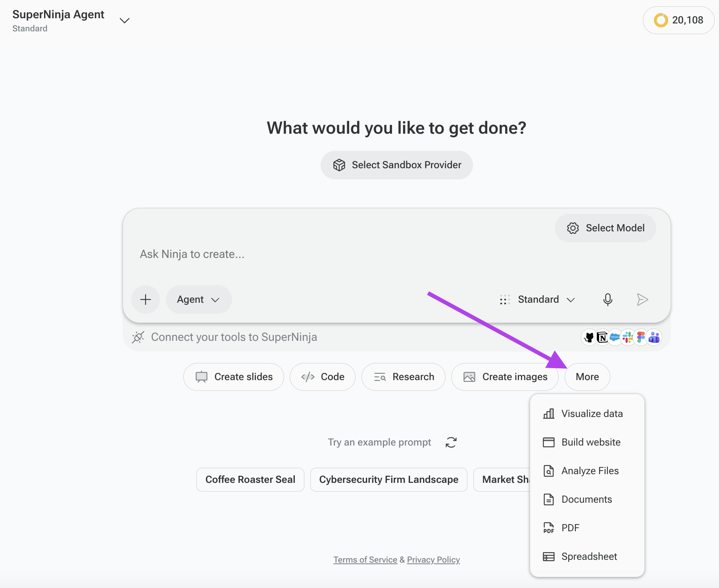Select the Salesforce integration icon
The image size is (719, 588).
point(615,338)
